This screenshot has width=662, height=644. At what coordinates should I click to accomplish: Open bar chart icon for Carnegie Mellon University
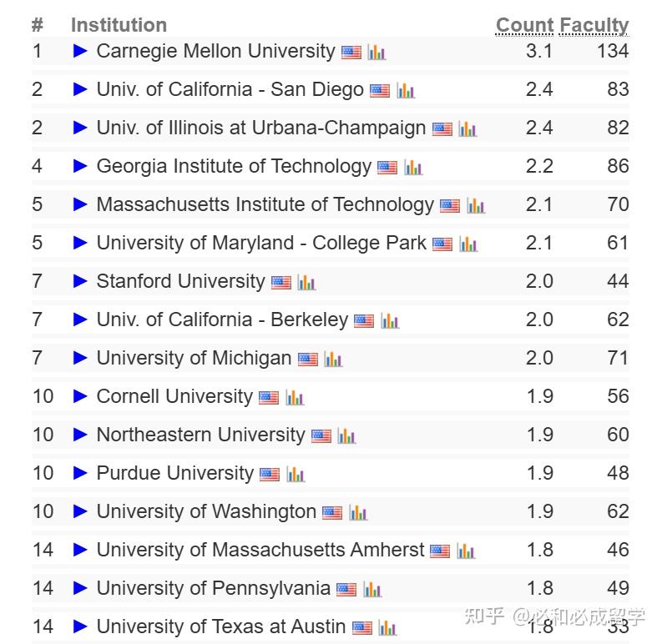376,53
